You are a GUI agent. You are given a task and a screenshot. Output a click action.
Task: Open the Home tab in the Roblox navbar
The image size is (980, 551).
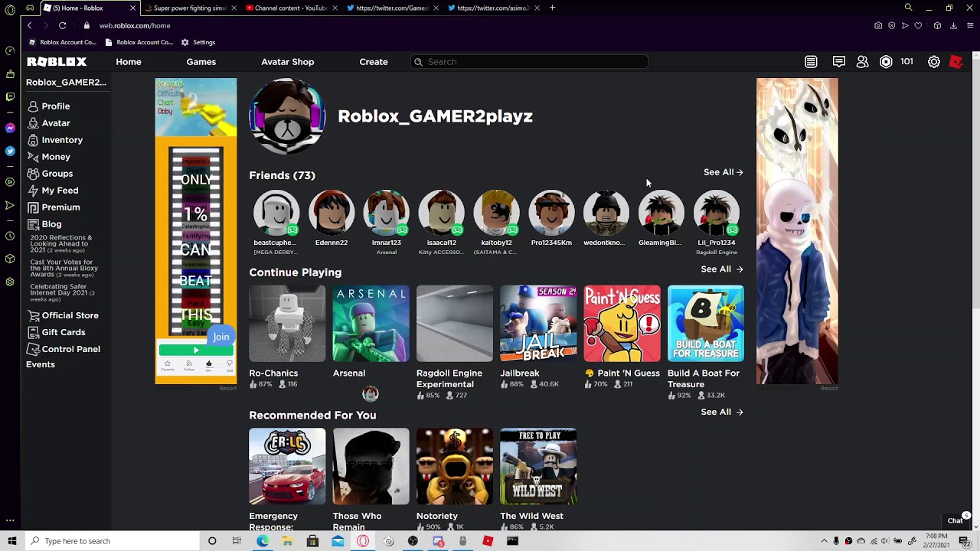[x=129, y=62]
